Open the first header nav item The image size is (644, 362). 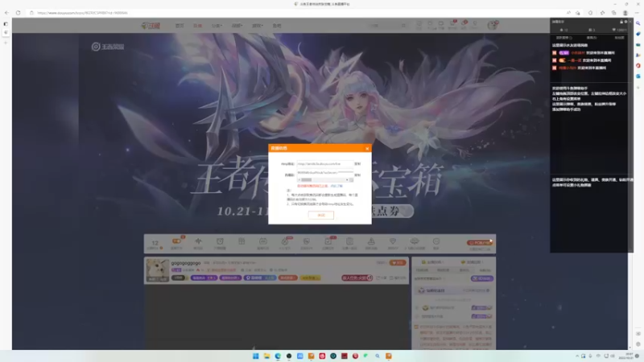[180, 26]
